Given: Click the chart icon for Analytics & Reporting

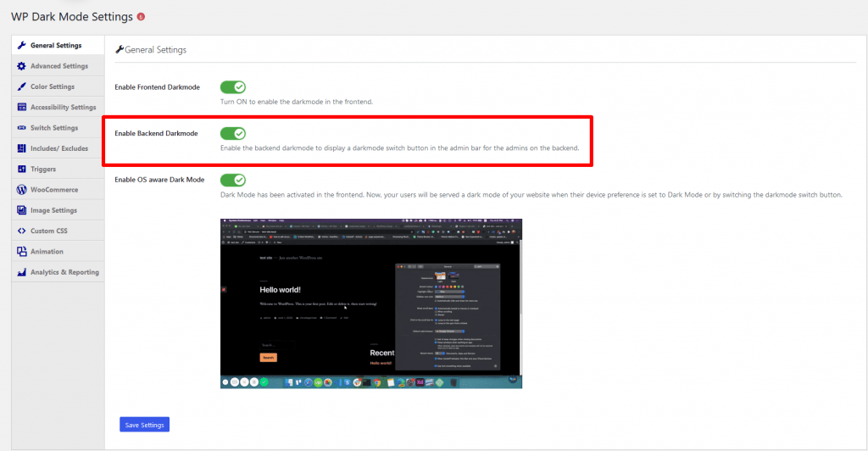Looking at the screenshot, I should (x=21, y=272).
